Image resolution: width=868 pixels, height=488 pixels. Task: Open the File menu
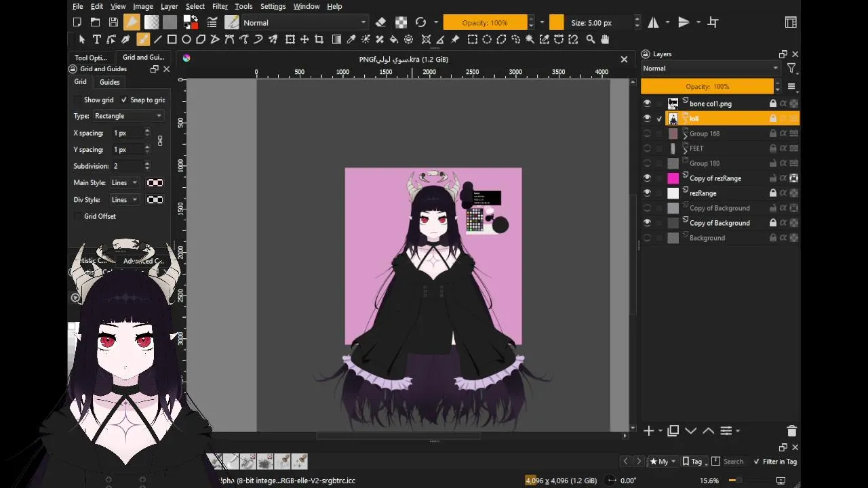tap(78, 6)
